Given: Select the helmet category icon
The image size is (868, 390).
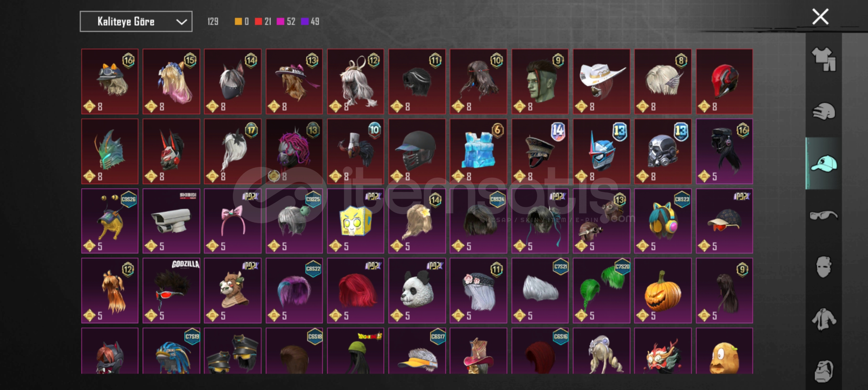Looking at the screenshot, I should pyautogui.click(x=824, y=112).
